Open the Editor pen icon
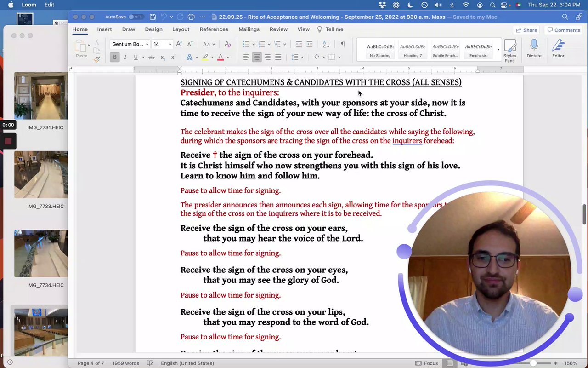Viewport: 588px width, 368px height. (x=558, y=48)
